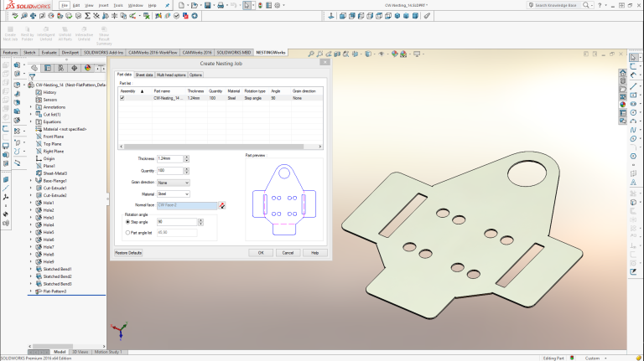
Task: Open the Grain direction dropdown
Action: (x=174, y=183)
